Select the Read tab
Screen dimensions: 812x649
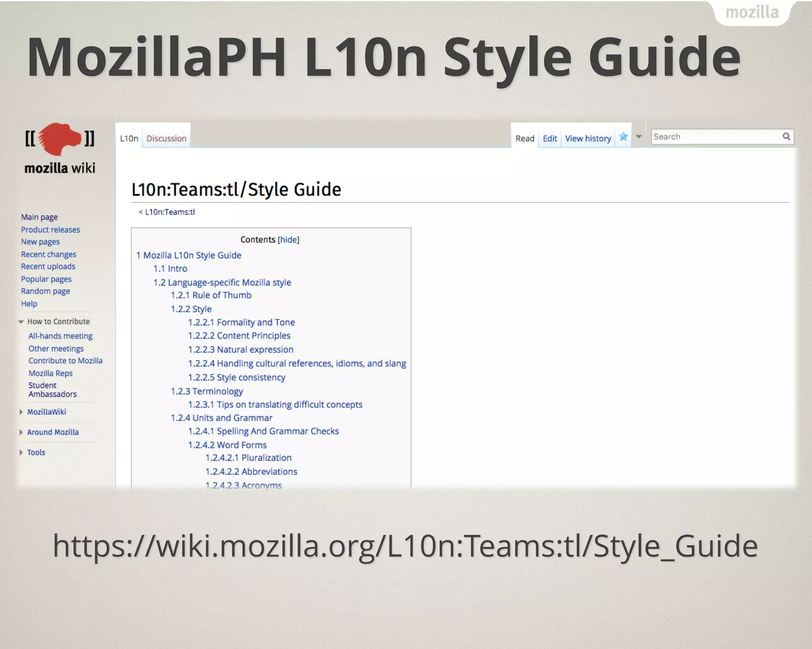point(525,138)
